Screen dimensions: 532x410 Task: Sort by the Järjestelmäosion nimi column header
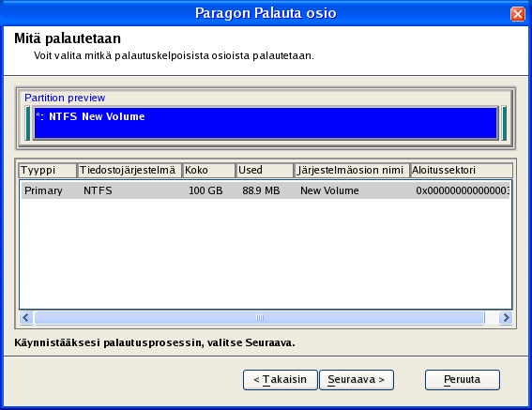point(352,170)
